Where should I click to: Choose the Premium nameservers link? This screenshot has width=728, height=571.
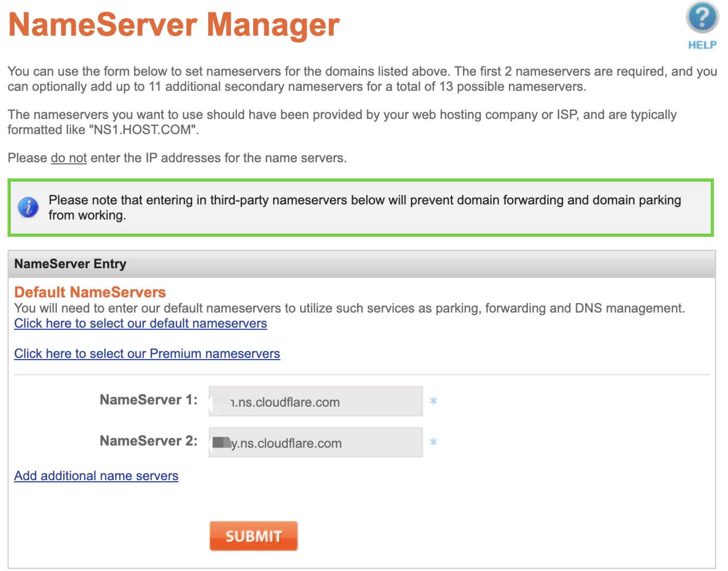[147, 354]
